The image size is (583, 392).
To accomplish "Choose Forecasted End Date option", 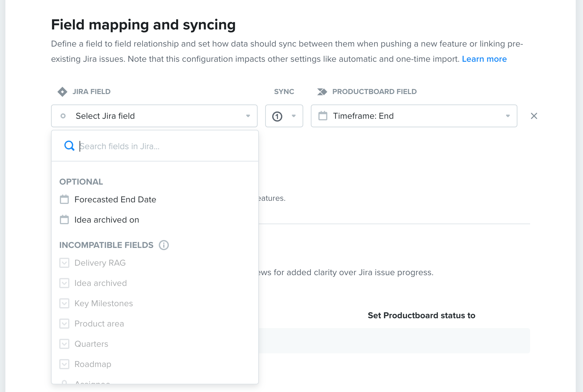I will [x=115, y=199].
